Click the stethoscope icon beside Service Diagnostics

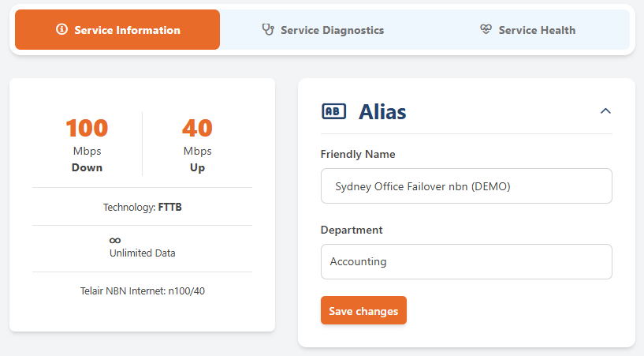268,29
